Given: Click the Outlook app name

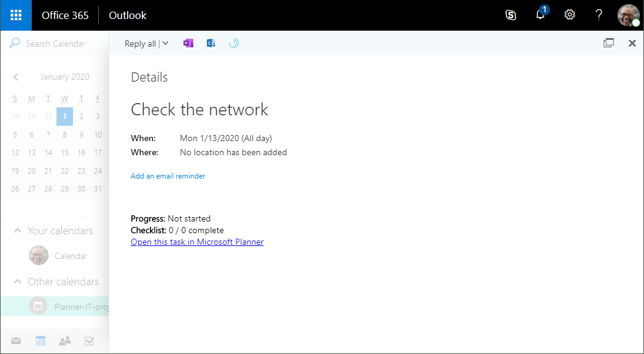Looking at the screenshot, I should coord(128,15).
